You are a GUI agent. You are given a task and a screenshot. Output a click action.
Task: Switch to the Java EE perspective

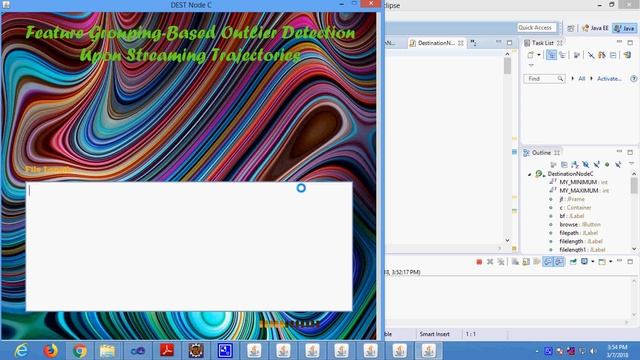(x=595, y=28)
